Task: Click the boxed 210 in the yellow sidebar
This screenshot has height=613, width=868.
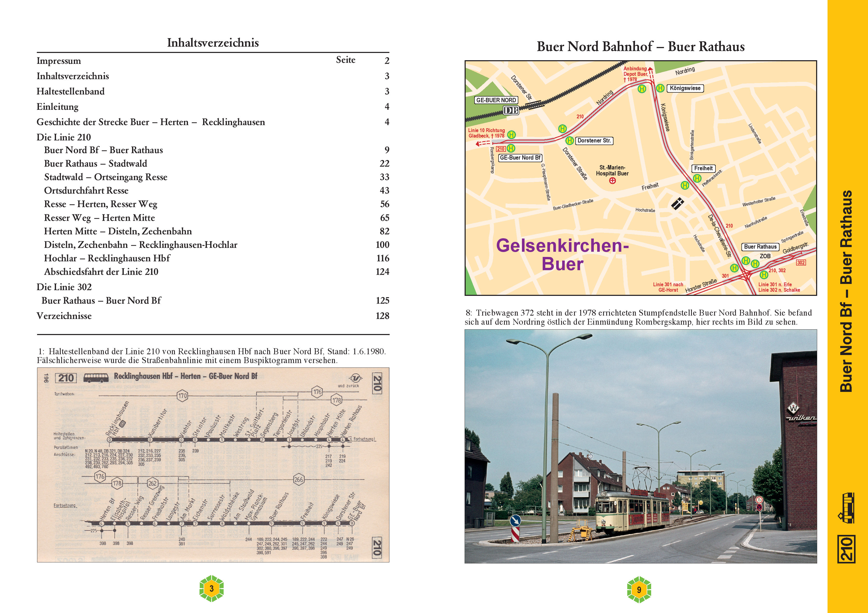Action: tap(847, 549)
